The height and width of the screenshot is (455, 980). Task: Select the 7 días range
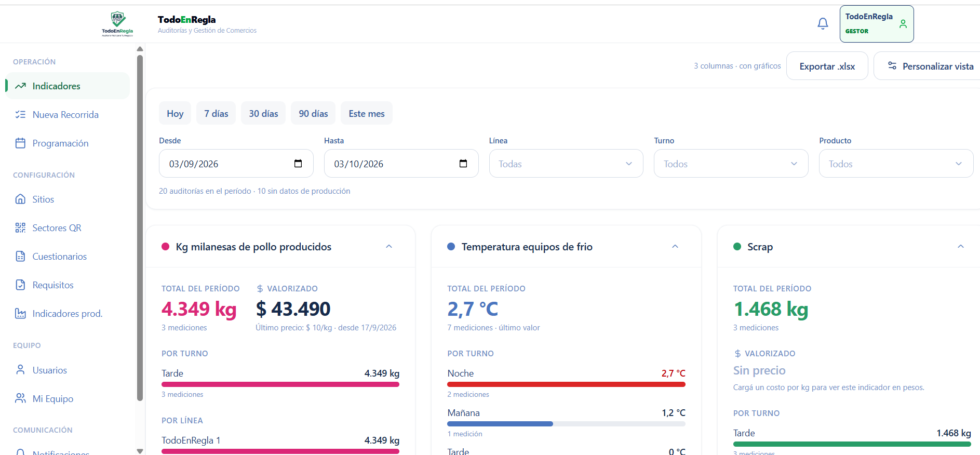(x=216, y=113)
